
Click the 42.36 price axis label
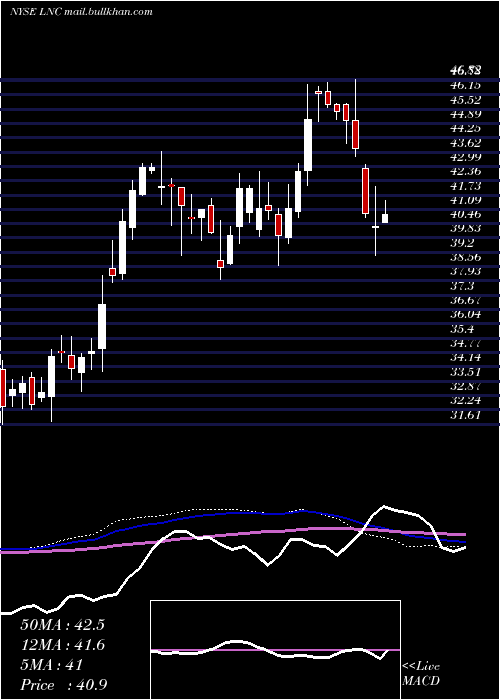(465, 171)
